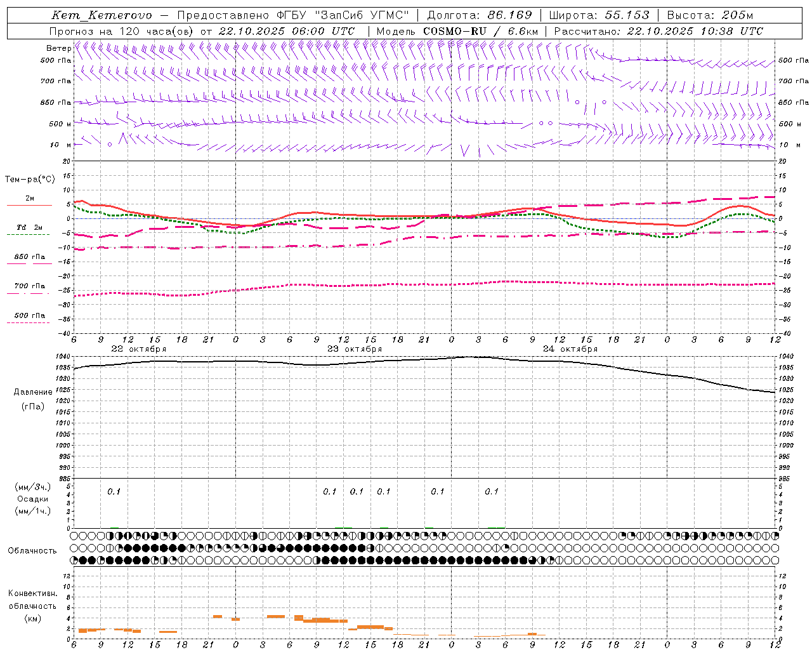Image resolution: width=812 pixels, height=650 pixels.
Task: Click the (мм/3ч.) precipitation unit label
Action: pyautogui.click(x=33, y=487)
